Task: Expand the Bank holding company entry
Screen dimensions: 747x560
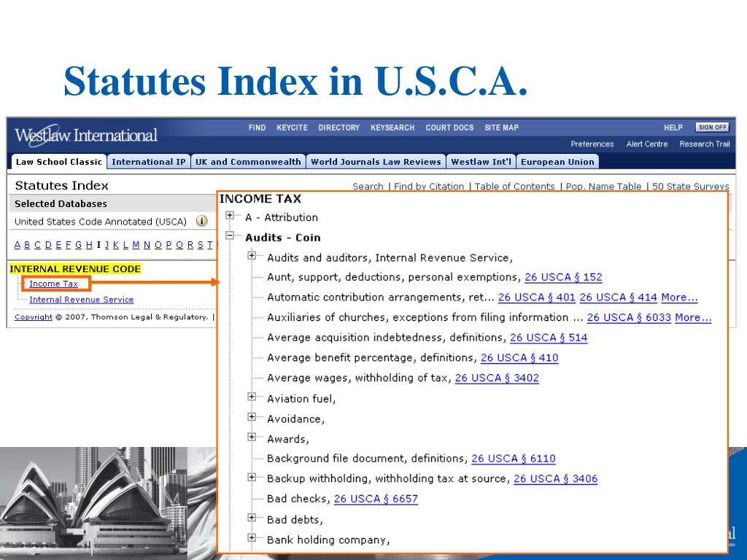Action: pos(252,537)
